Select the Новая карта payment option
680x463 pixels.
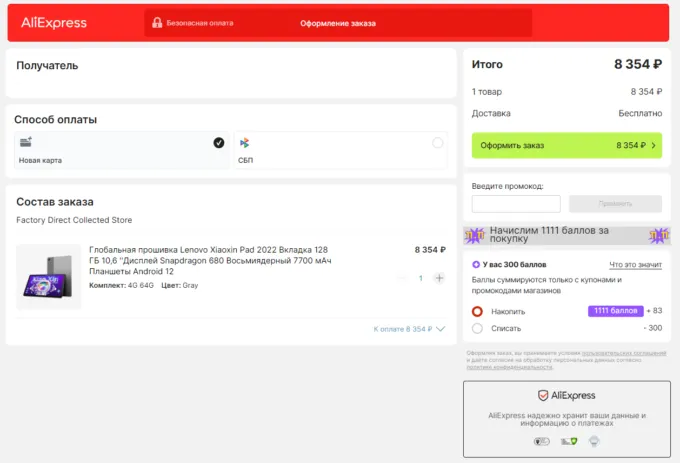(x=120, y=150)
